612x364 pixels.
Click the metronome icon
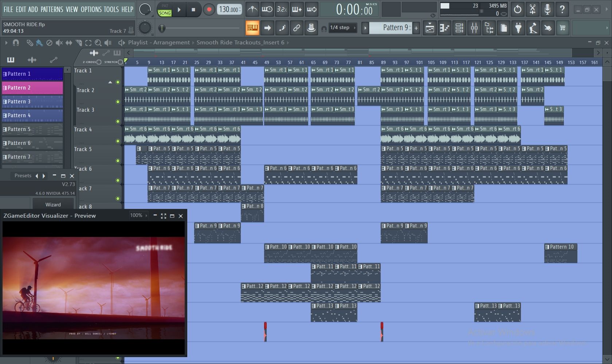[252, 9]
